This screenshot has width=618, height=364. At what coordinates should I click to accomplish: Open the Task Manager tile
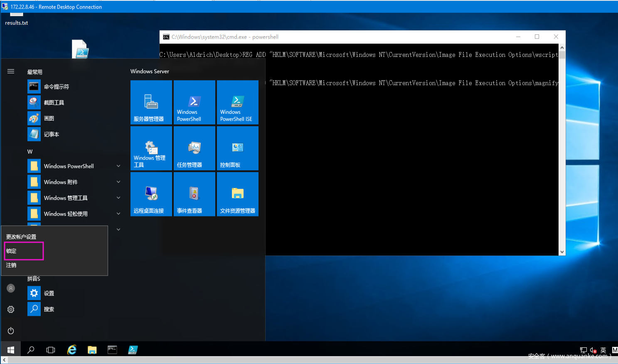click(194, 148)
